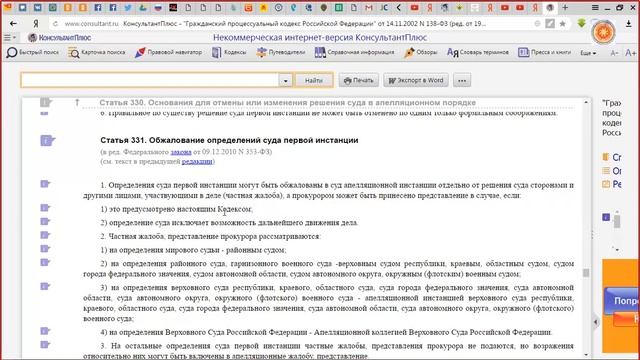Open the second 'Ог...' right panel link with list icon
The width and height of the screenshot is (640, 360).
click(x=612, y=171)
